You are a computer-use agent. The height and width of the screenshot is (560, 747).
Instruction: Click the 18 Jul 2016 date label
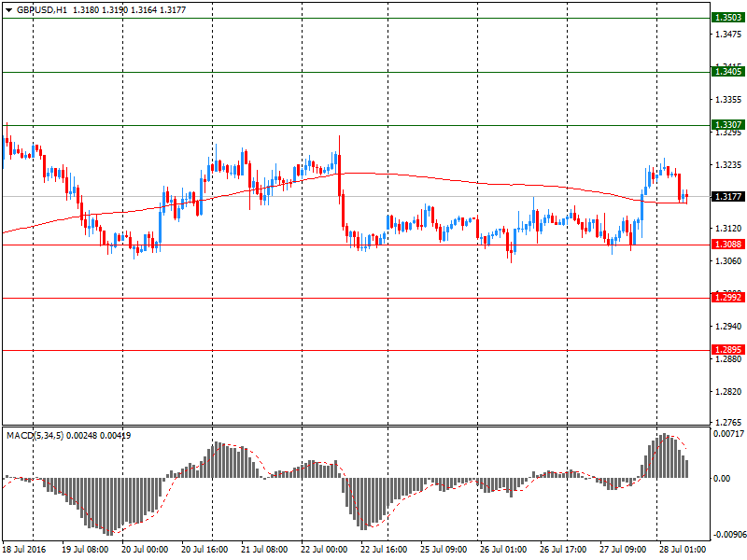click(24, 550)
